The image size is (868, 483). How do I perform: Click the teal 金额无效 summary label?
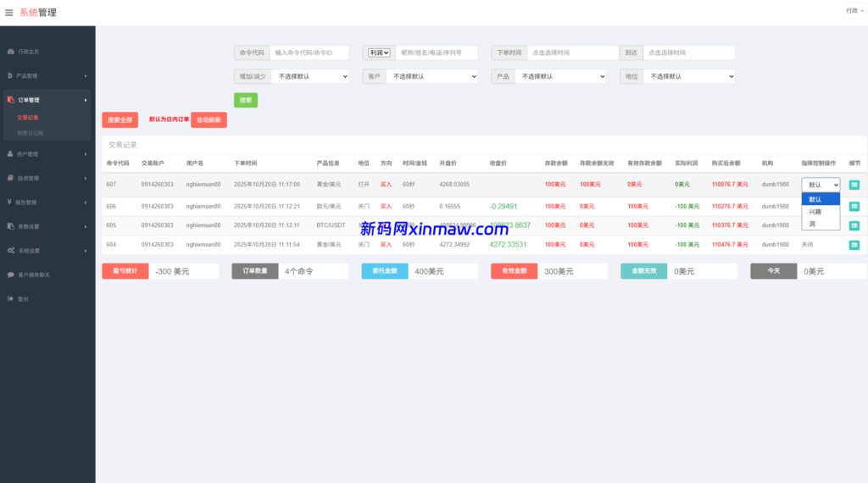tap(644, 271)
